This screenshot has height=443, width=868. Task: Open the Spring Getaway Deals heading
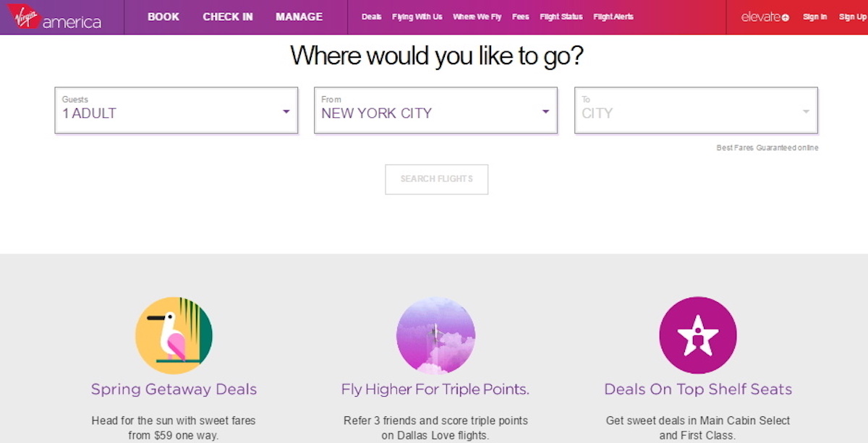[174, 389]
